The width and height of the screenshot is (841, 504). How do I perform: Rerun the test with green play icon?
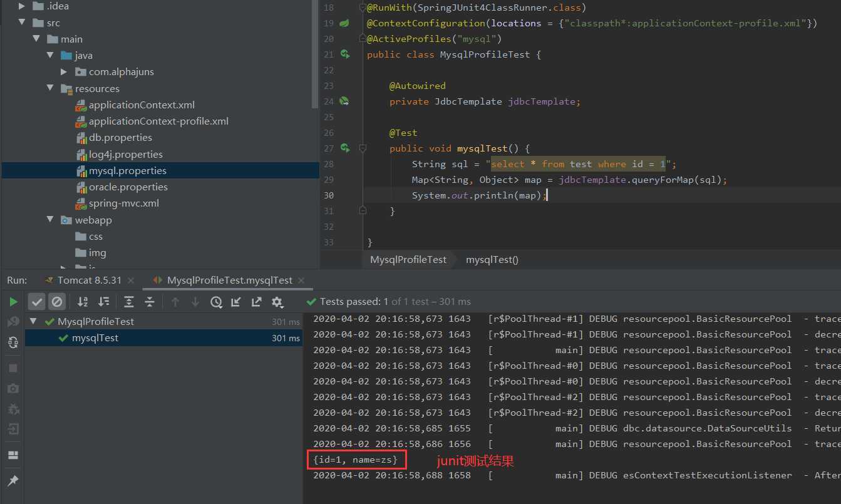tap(13, 302)
